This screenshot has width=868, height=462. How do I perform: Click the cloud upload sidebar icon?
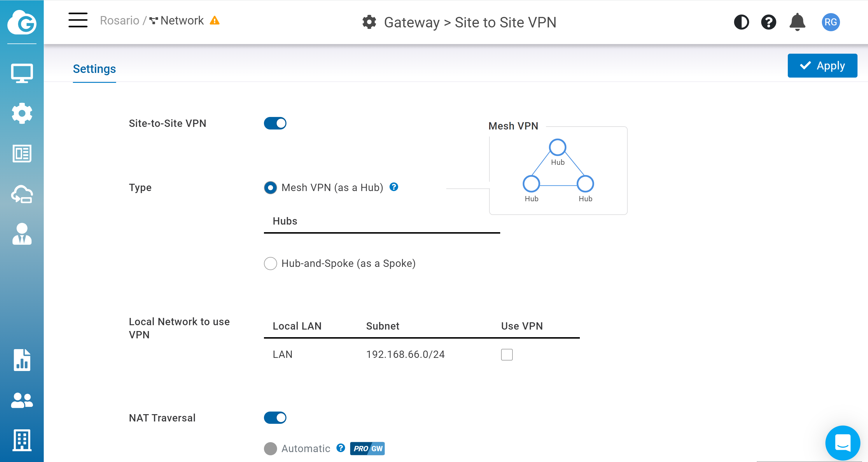pyautogui.click(x=22, y=195)
